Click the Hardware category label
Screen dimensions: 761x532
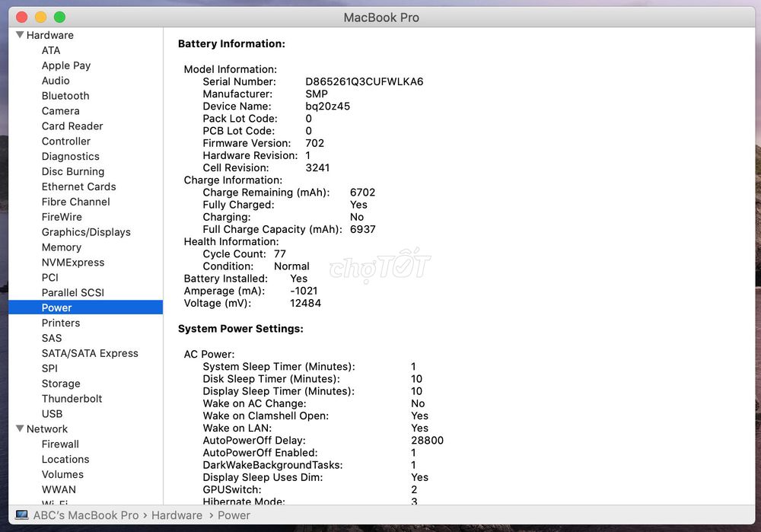(50, 35)
